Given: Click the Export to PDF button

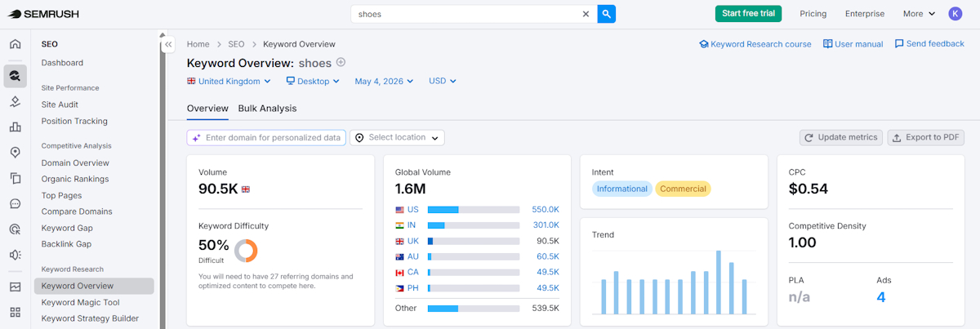Looking at the screenshot, I should [926, 137].
